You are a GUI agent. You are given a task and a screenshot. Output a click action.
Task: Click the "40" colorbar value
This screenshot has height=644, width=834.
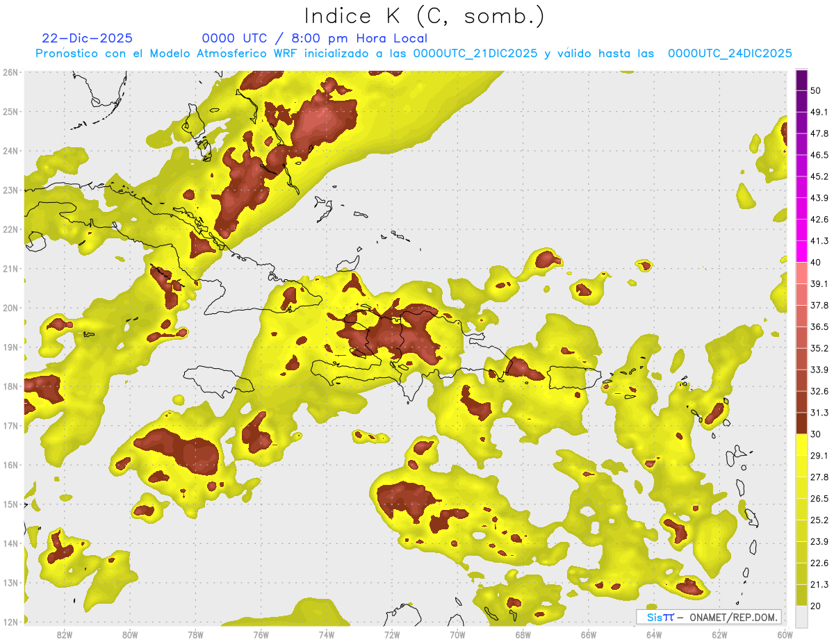pyautogui.click(x=816, y=263)
